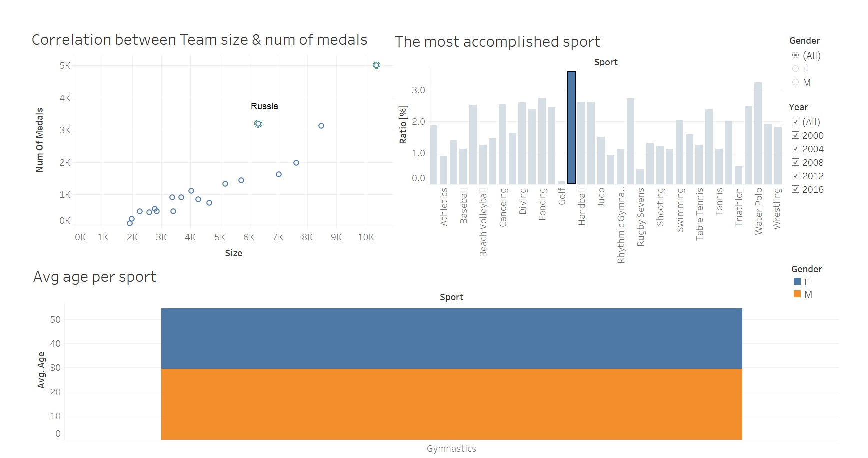Image resolution: width=868 pixels, height=458 pixels.
Task: Enable or disable the 2004 year filter
Action: pyautogui.click(x=795, y=149)
